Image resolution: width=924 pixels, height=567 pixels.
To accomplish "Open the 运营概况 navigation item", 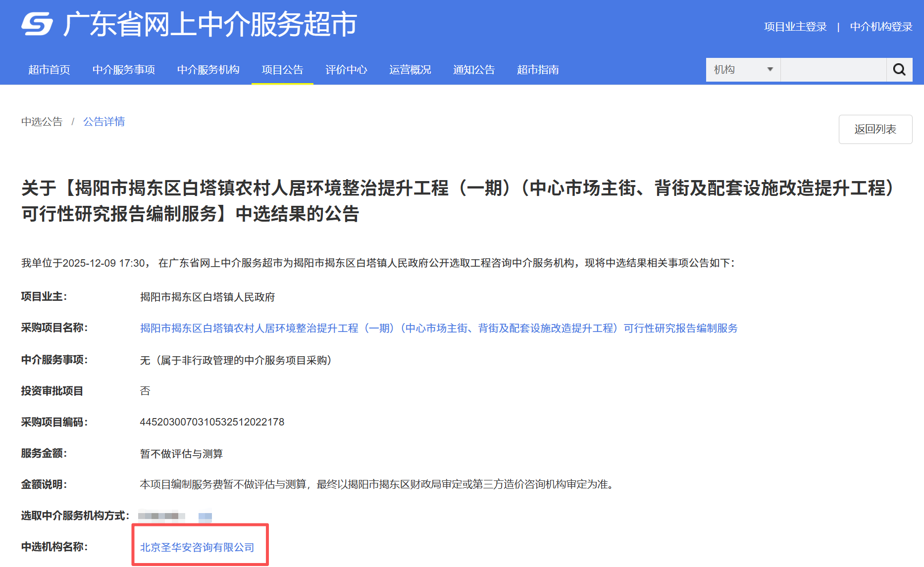I will 410,70.
